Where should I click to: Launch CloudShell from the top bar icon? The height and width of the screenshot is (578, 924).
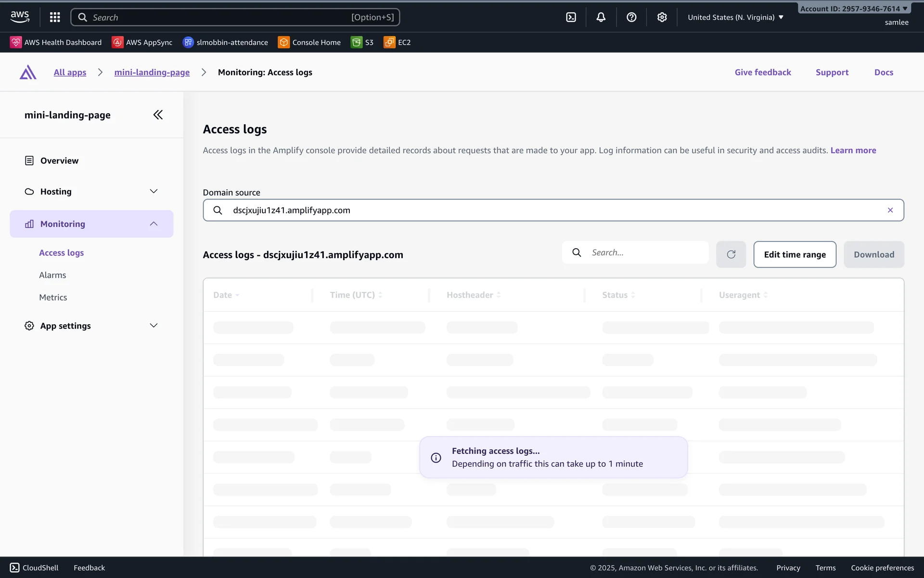(571, 17)
